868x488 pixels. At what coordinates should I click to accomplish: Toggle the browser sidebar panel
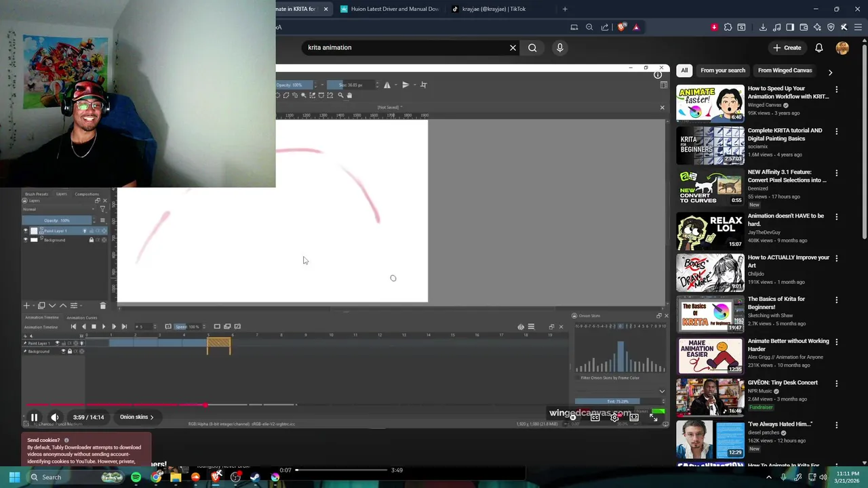(x=790, y=27)
